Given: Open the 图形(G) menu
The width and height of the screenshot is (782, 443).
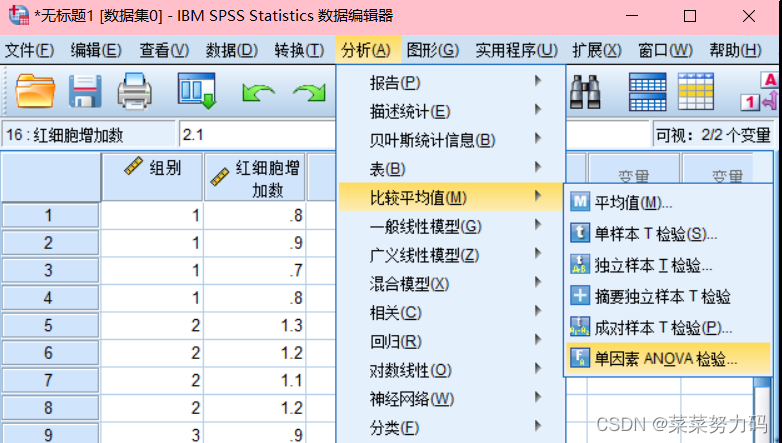Looking at the screenshot, I should point(433,50).
